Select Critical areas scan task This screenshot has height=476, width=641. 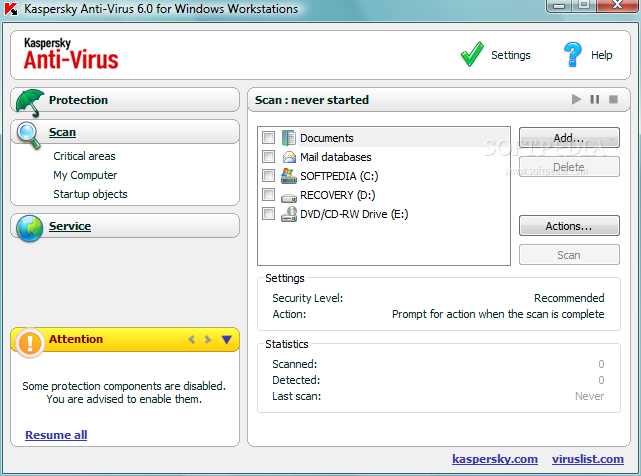(84, 156)
